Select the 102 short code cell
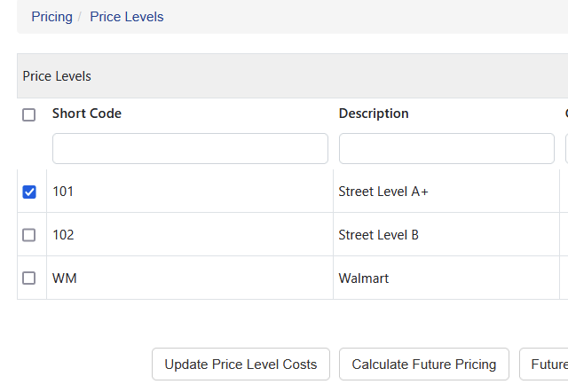This screenshot has width=568, height=392. coord(190,234)
